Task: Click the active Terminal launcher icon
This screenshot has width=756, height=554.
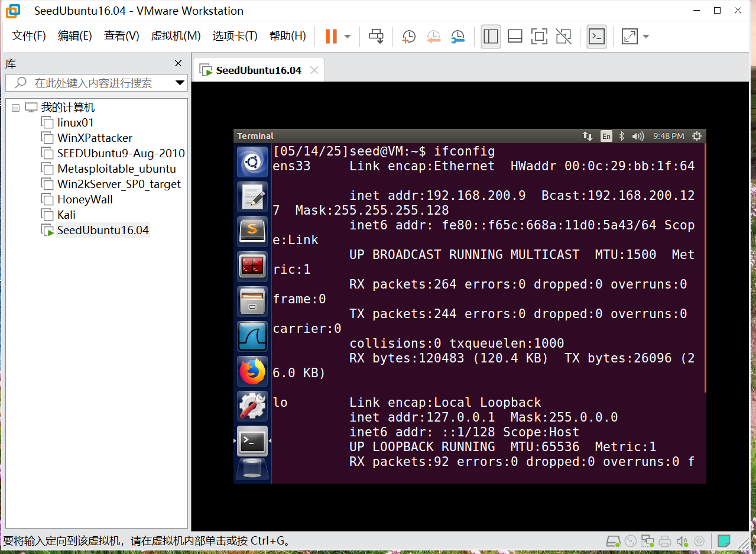Action: [252, 441]
